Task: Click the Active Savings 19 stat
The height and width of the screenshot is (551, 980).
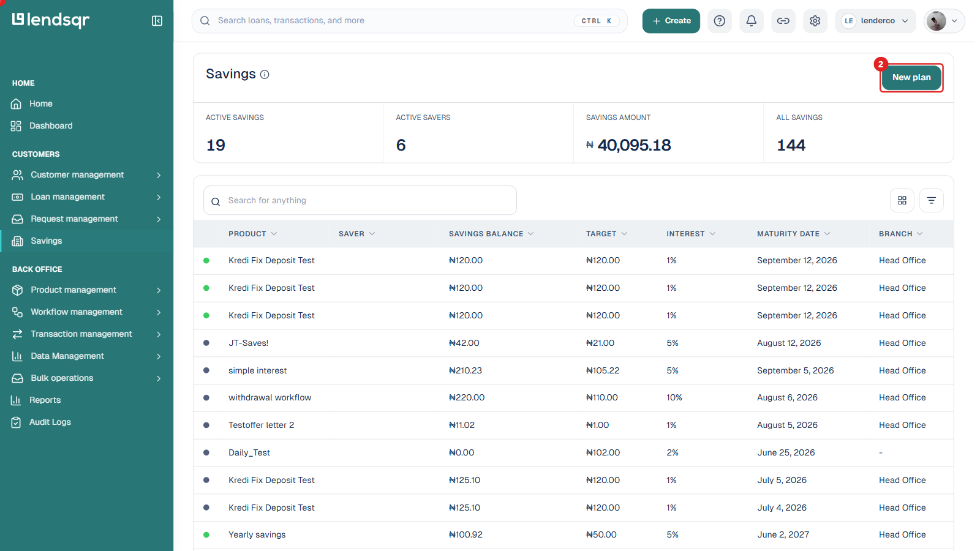Action: point(288,133)
